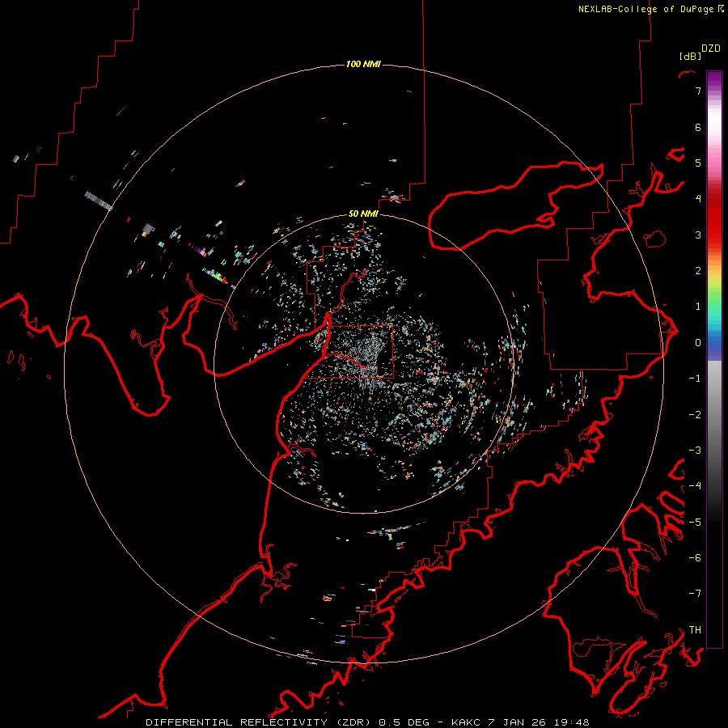Click the 4 value on color scale
This screenshot has height=728, width=728.
(x=698, y=199)
